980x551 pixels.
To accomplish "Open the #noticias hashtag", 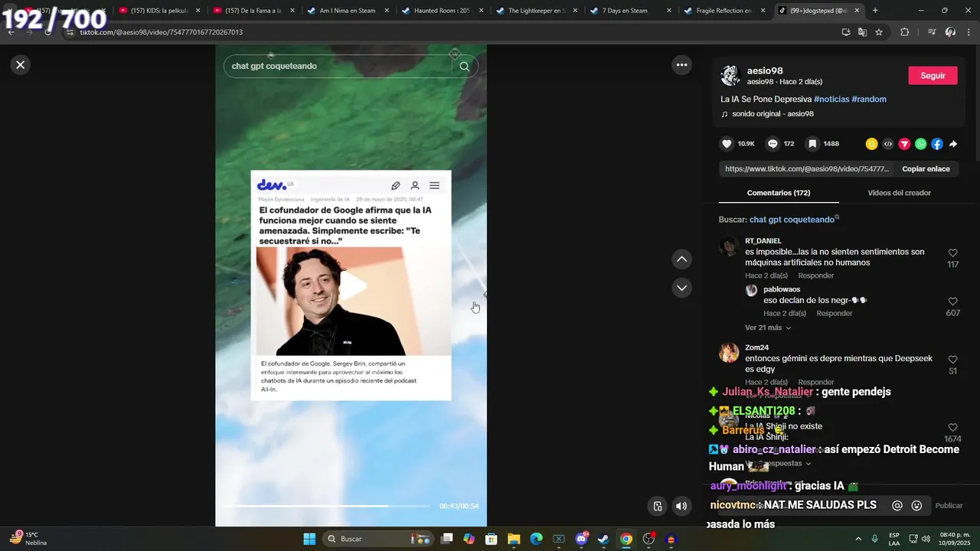I will click(831, 99).
